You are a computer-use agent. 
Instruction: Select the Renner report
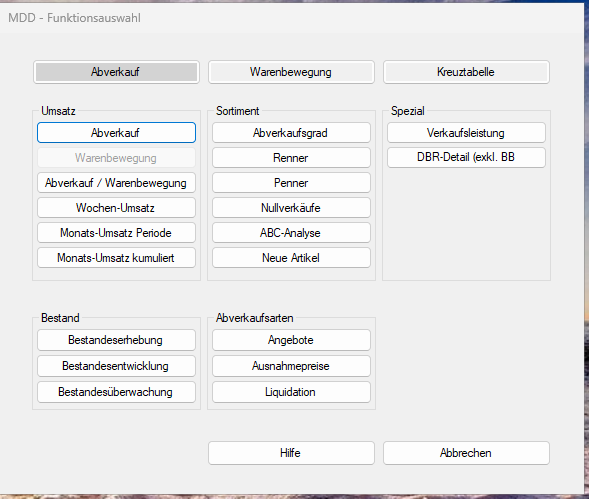coord(291,158)
